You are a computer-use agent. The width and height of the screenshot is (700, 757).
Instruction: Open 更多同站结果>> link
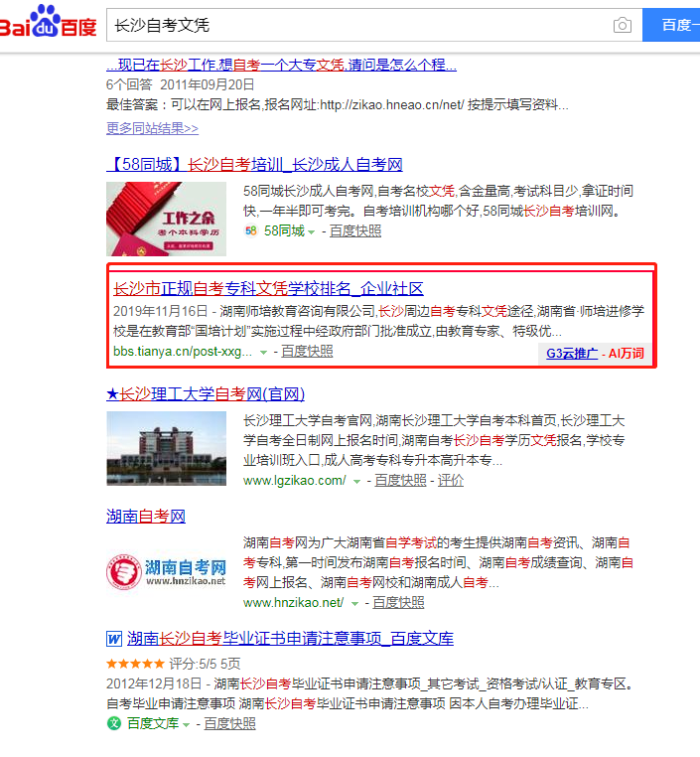tap(152, 128)
